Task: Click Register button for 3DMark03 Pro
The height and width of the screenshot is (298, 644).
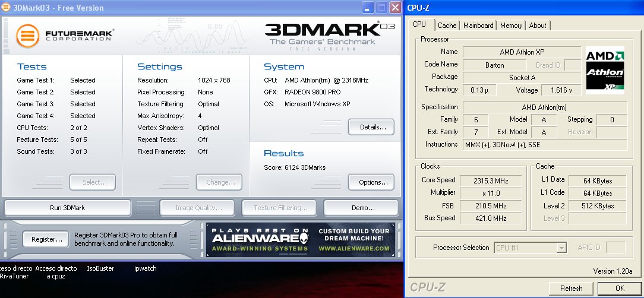Action: click(46, 239)
